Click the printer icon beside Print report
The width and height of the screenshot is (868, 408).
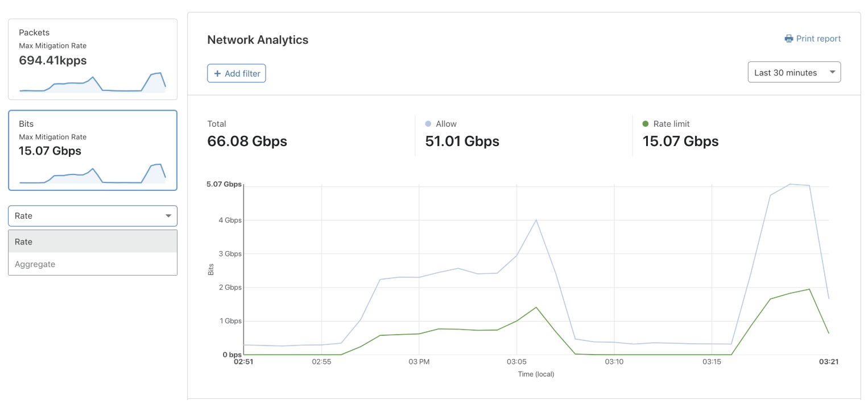pyautogui.click(x=788, y=39)
